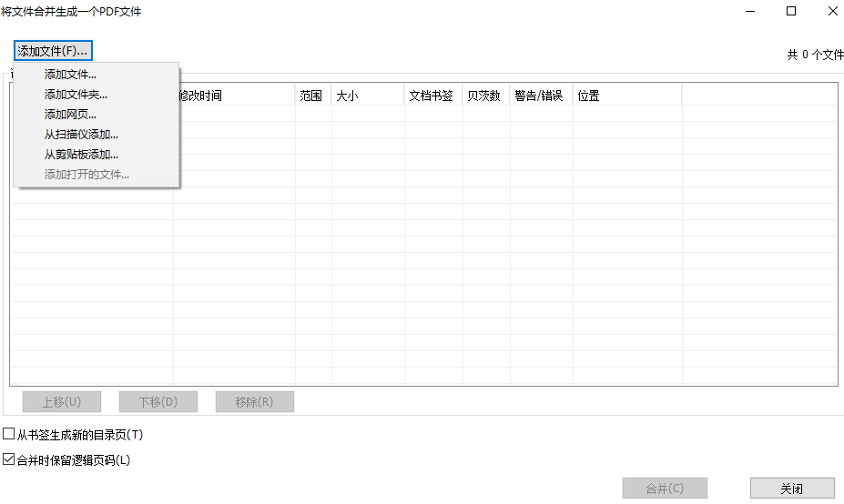
Task: Click the 警告/错误 column header
Action: pyautogui.click(x=539, y=96)
